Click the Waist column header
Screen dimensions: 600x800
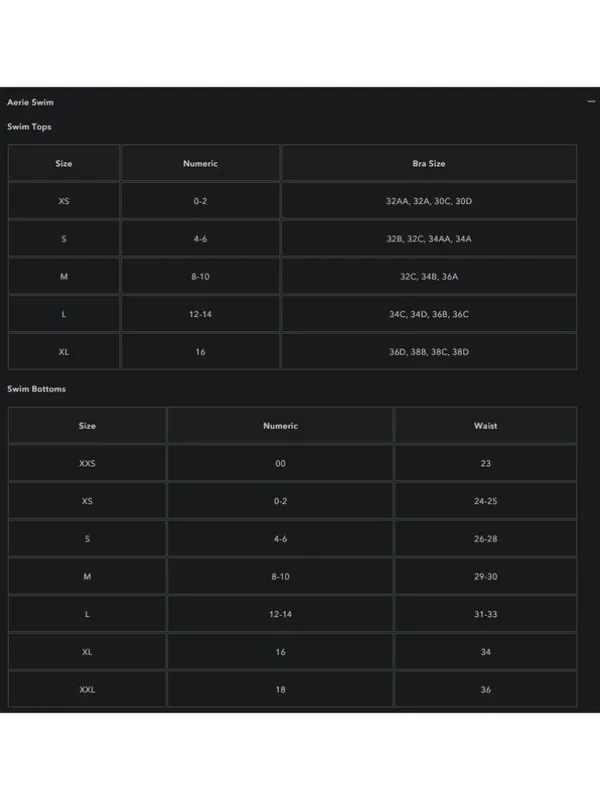coord(486,426)
